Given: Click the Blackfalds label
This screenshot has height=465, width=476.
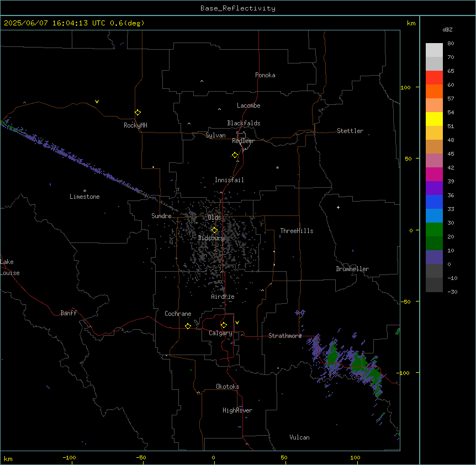Looking at the screenshot, I should coord(244,123).
